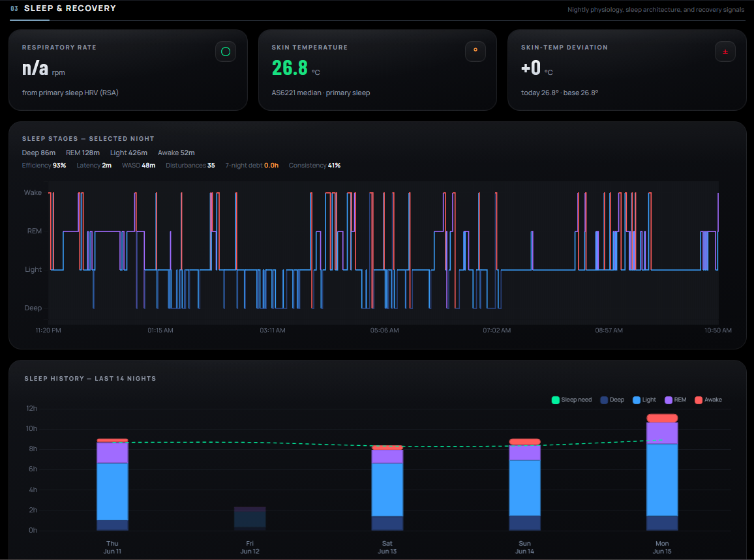Toggle the Sleep need legend entry
The width and height of the screenshot is (754, 560).
coord(572,400)
